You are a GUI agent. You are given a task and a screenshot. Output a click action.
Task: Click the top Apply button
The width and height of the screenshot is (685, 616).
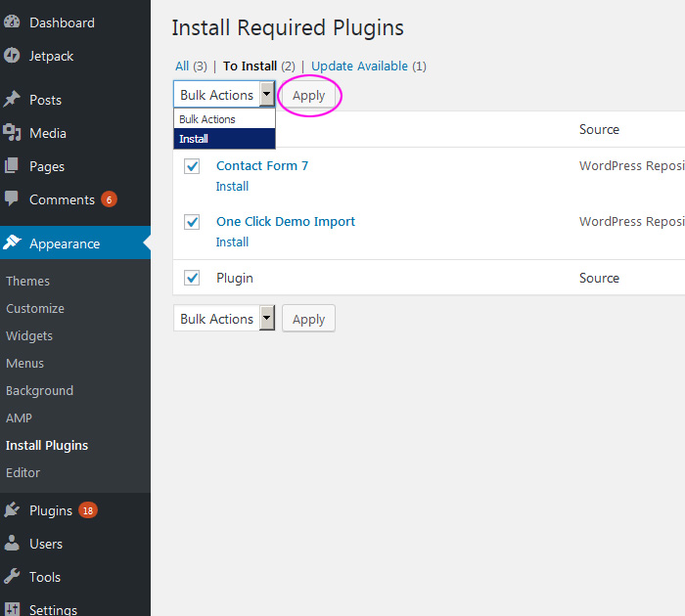pos(309,95)
